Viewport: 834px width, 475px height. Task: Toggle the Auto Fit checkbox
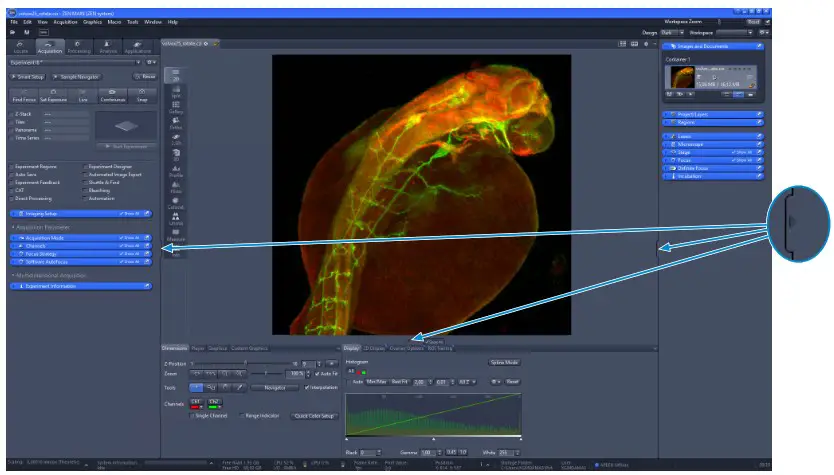[x=318, y=374]
